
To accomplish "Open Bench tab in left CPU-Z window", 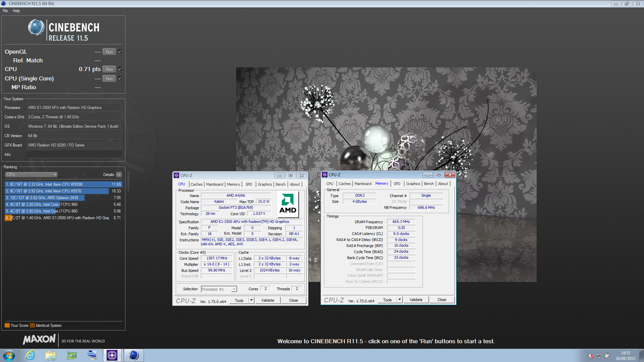I will coord(281,184).
